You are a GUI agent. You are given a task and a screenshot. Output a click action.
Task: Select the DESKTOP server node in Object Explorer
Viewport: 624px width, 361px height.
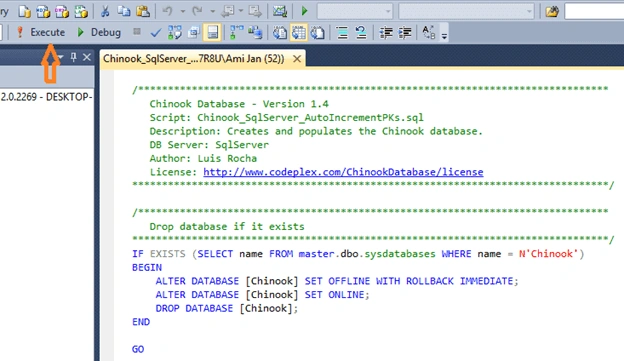pyautogui.click(x=46, y=97)
